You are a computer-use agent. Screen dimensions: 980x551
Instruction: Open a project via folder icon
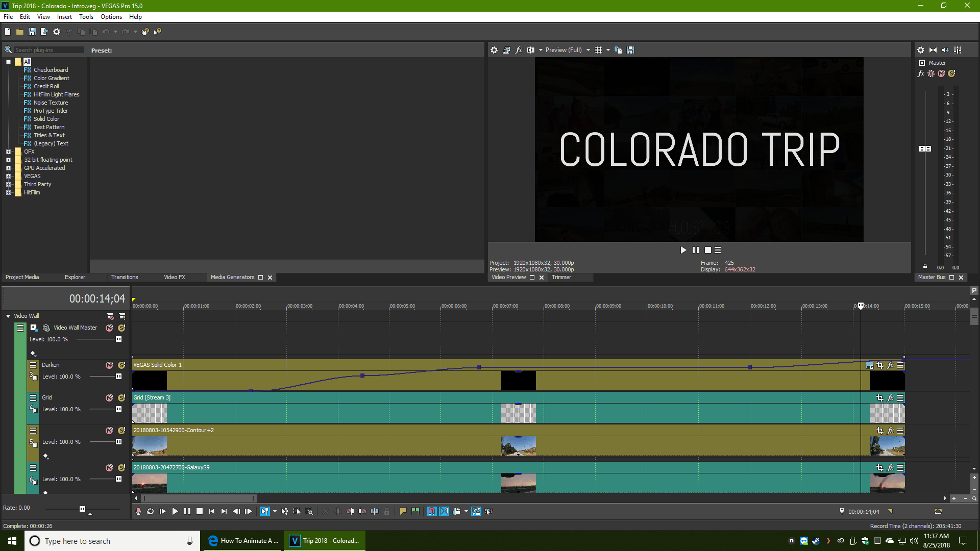pyautogui.click(x=20, y=32)
